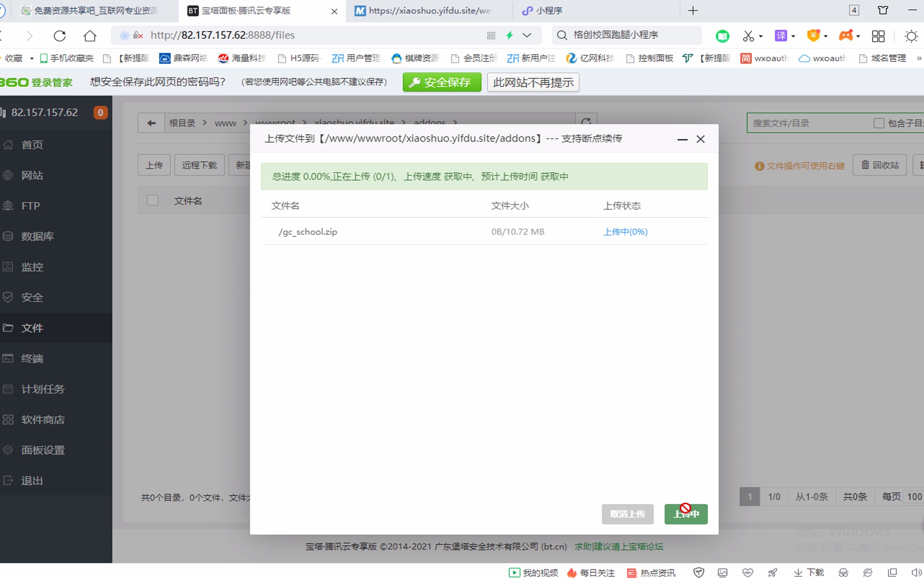924x578 pixels.
Task: Click the /gc_school.zip file row
Action: 484,232
